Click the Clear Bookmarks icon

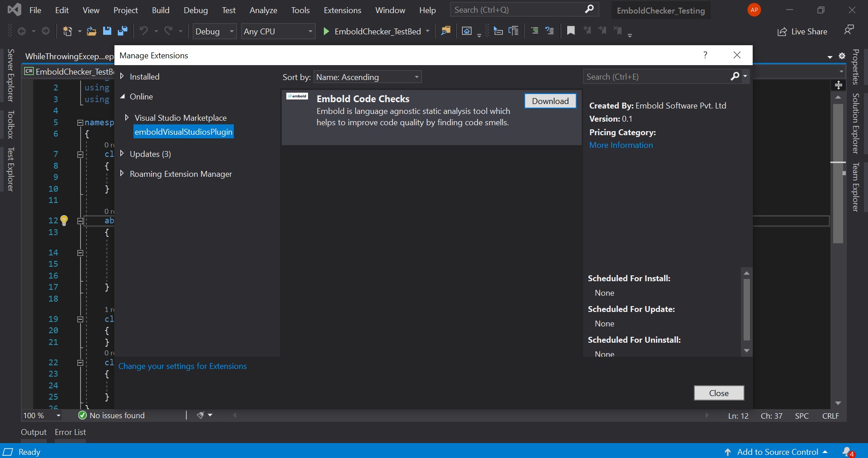coord(617,31)
